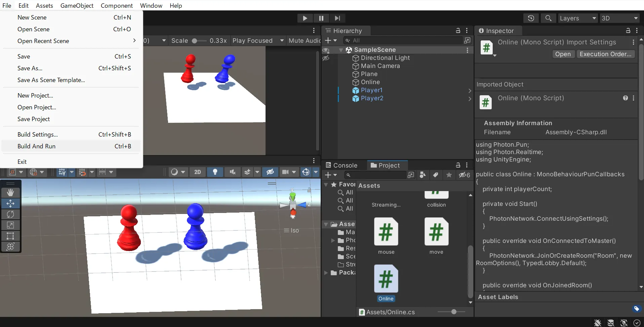Viewport: 644px width, 327px height.
Task: Click the debug mode bug icon
Action: click(598, 323)
